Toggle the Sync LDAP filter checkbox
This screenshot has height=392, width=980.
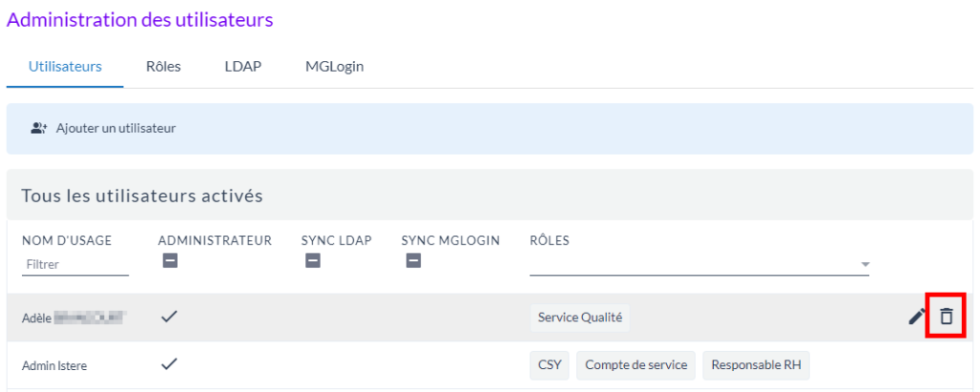click(x=312, y=260)
